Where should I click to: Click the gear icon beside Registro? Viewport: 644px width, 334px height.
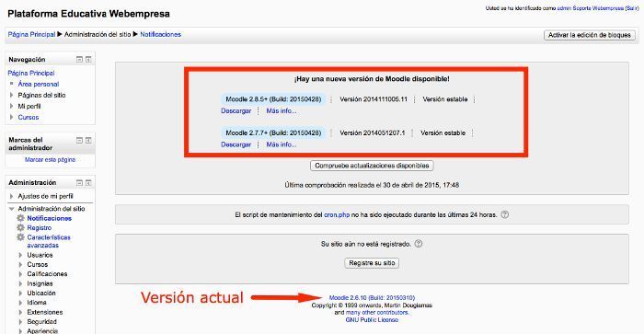pyautogui.click(x=20, y=227)
